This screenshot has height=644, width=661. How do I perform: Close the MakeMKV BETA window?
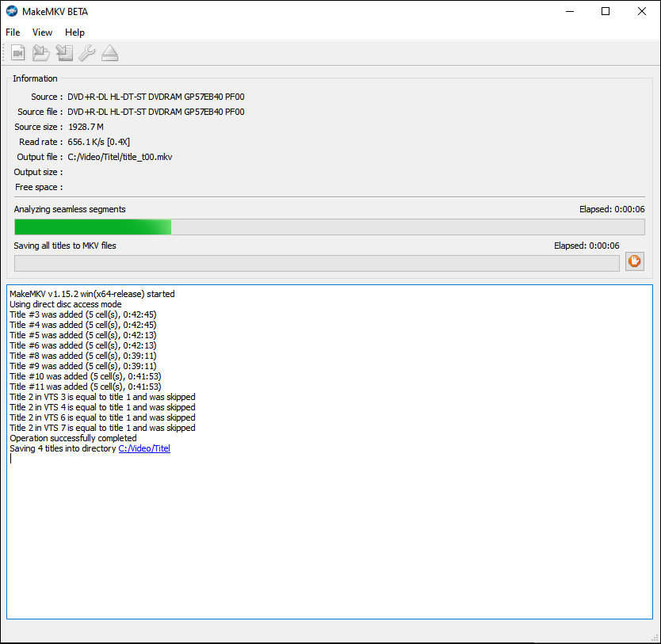click(x=642, y=11)
